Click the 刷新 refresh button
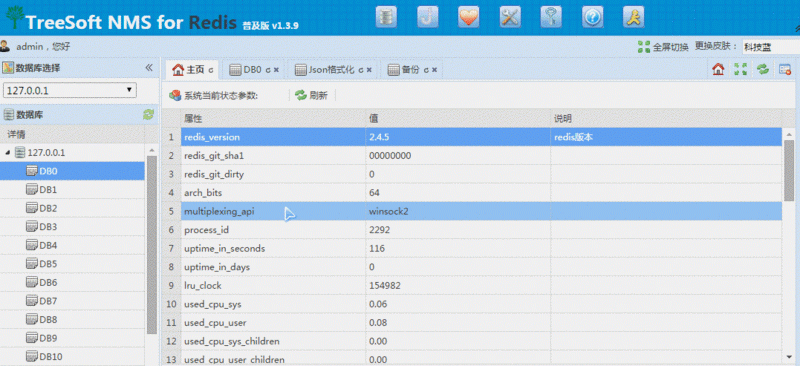Viewport: 800px width, 366px height. pyautogui.click(x=312, y=95)
